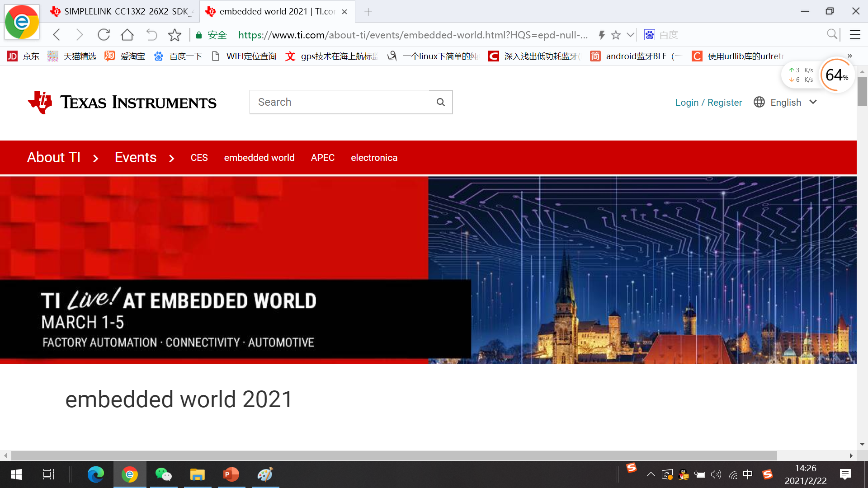Go to browser home page icon
Image resolution: width=868 pixels, height=488 pixels.
(127, 35)
